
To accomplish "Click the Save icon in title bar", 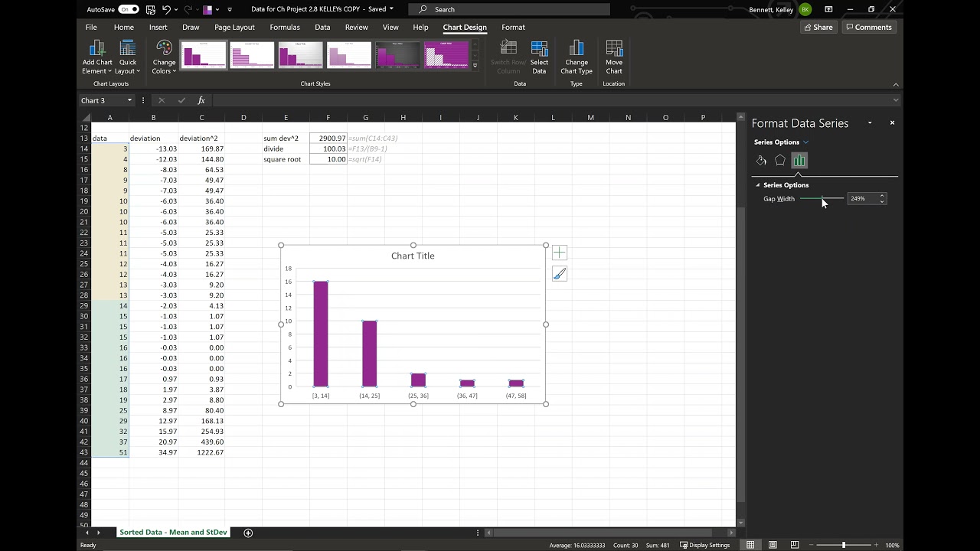I will [150, 9].
